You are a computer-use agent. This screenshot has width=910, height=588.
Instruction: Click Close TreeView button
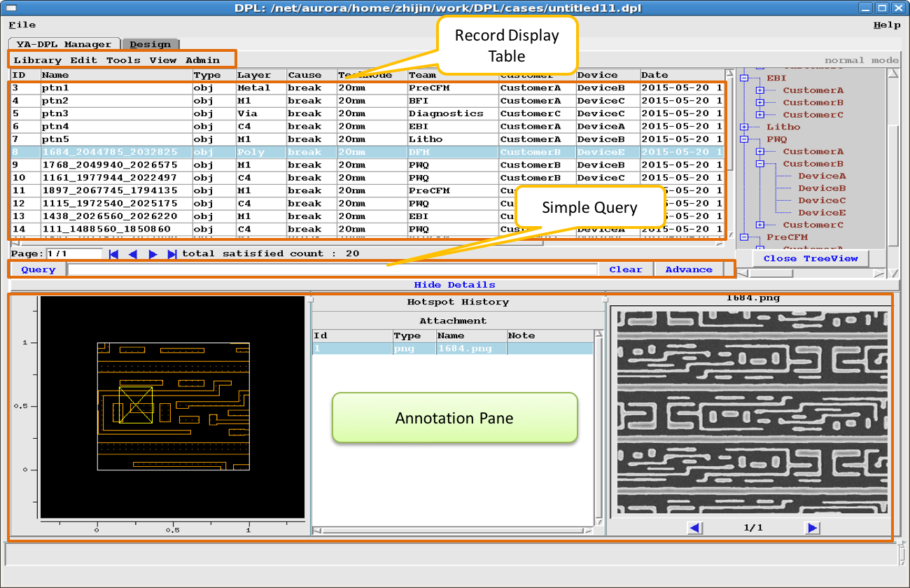[x=812, y=258]
